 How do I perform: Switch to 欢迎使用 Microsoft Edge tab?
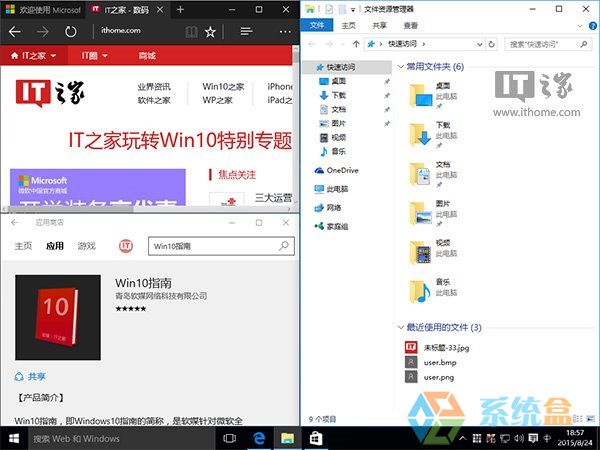(x=43, y=10)
